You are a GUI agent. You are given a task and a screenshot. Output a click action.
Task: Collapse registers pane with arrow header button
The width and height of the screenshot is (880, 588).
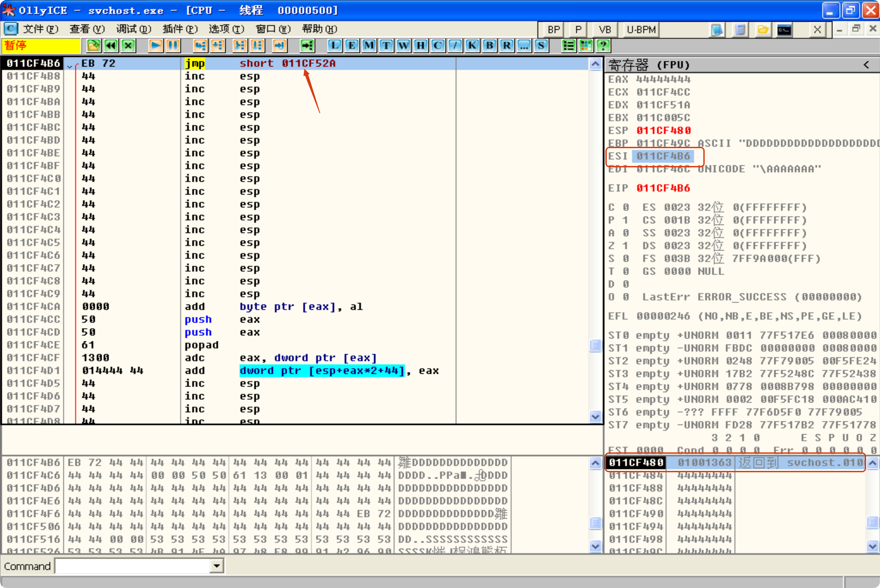coord(866,65)
